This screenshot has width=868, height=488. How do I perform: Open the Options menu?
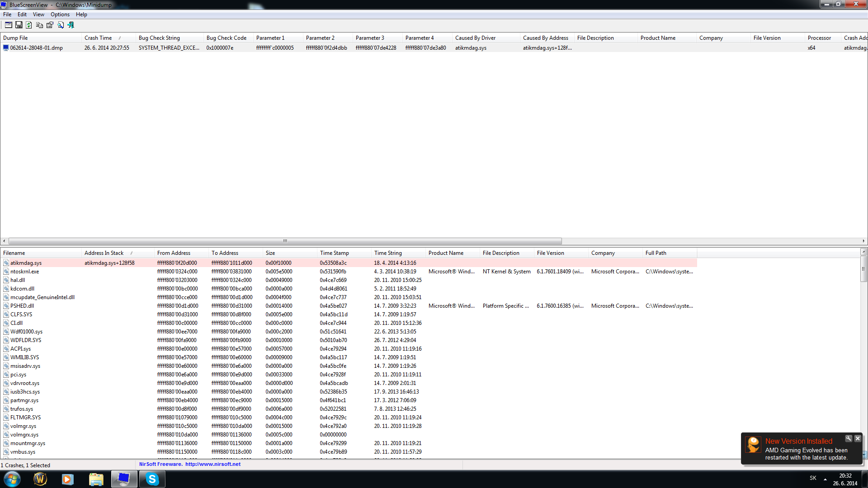60,14
